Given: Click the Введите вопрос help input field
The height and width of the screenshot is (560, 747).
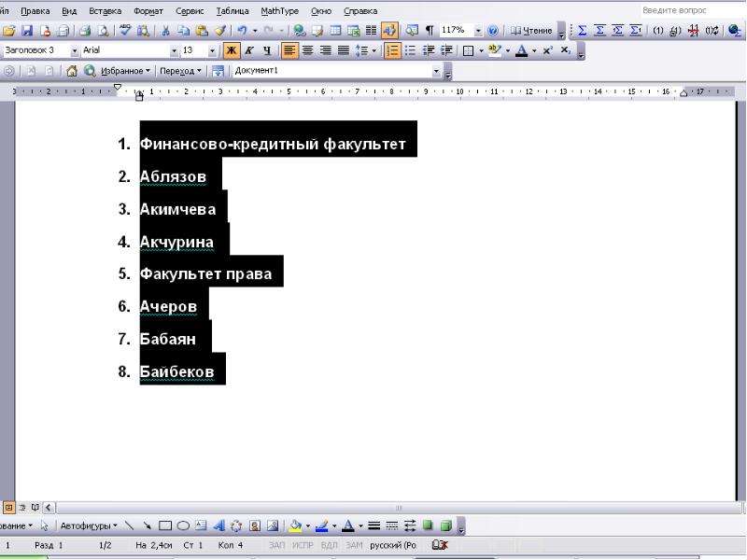Looking at the screenshot, I should 690,10.
